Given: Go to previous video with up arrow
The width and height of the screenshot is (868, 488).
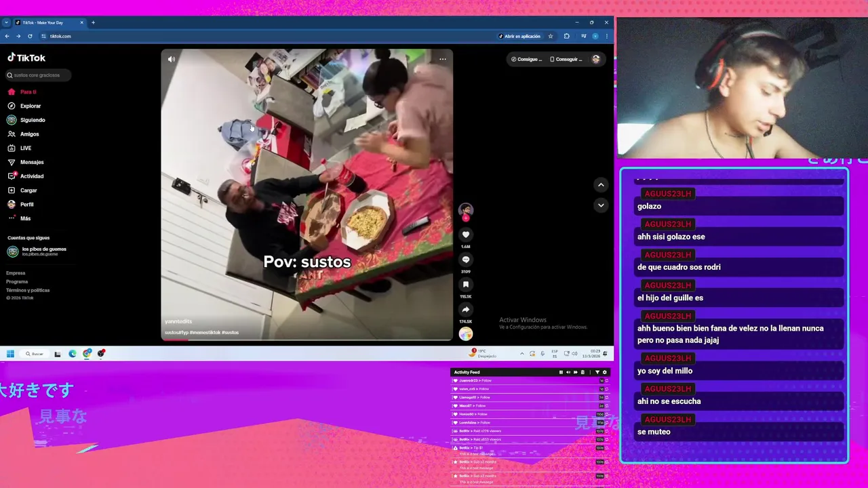Looking at the screenshot, I should coord(601,184).
